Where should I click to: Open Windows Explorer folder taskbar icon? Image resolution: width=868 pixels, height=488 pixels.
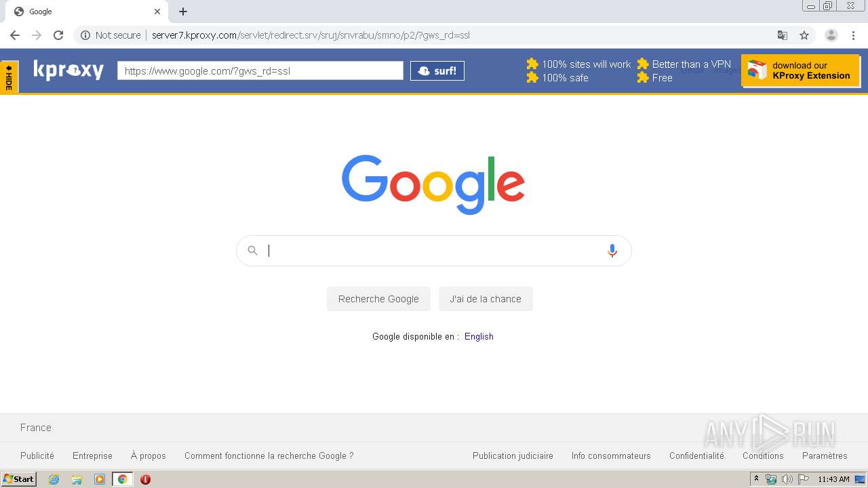pyautogui.click(x=77, y=479)
